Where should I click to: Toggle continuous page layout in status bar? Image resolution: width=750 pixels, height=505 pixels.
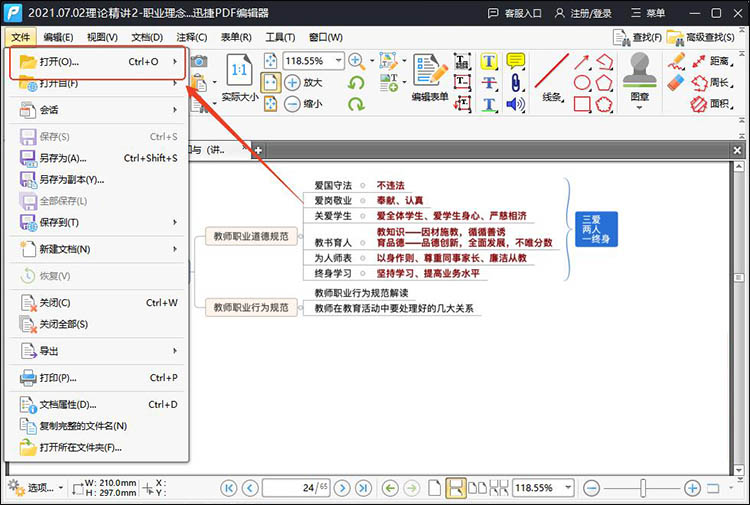(455, 488)
